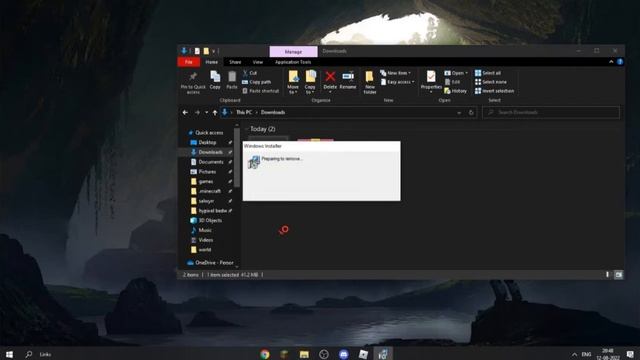
Task: Click Select all in the ribbon
Action: click(x=488, y=73)
